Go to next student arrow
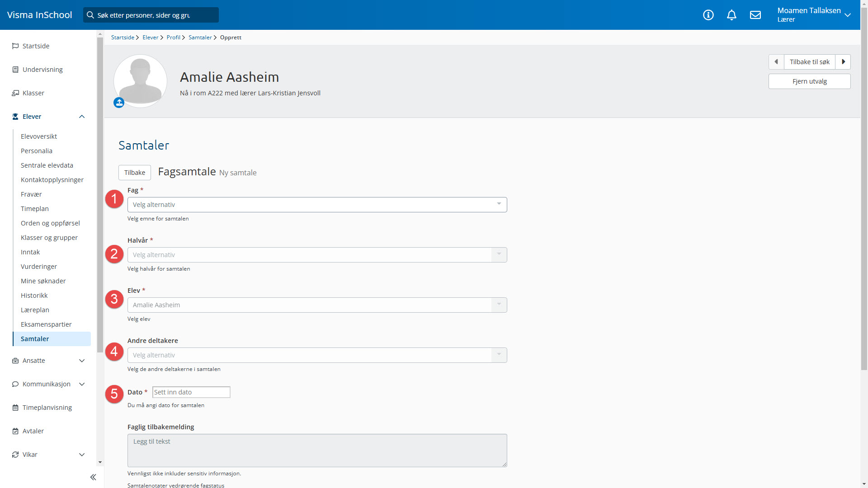 tap(843, 62)
